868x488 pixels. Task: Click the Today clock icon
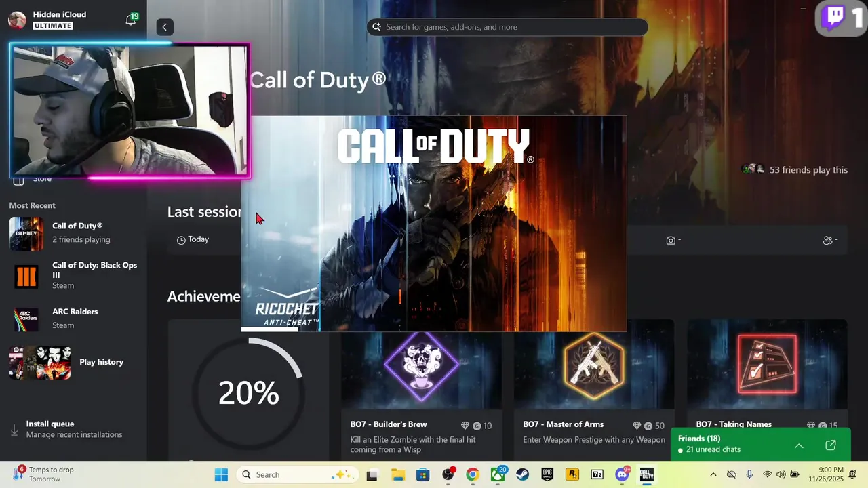(x=181, y=240)
